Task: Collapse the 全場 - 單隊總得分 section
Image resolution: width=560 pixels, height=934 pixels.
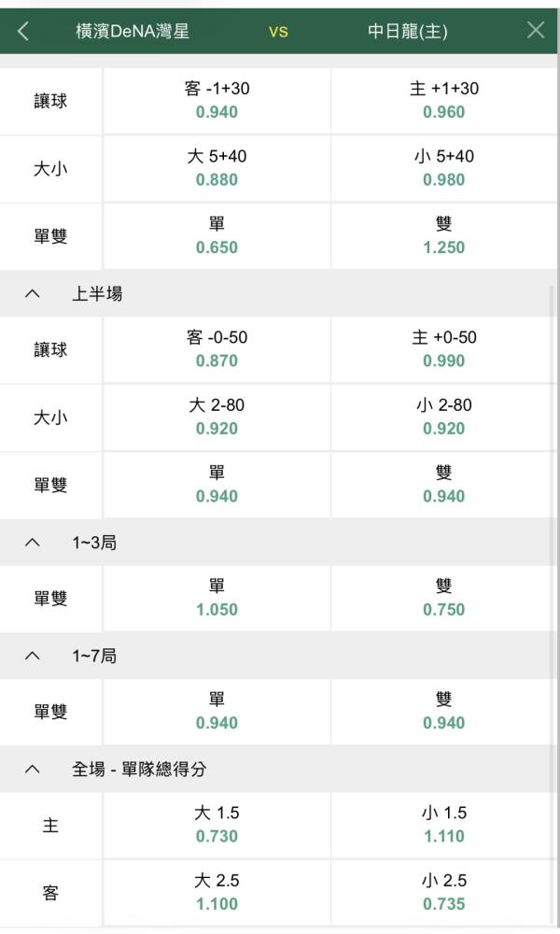Action: (x=32, y=769)
